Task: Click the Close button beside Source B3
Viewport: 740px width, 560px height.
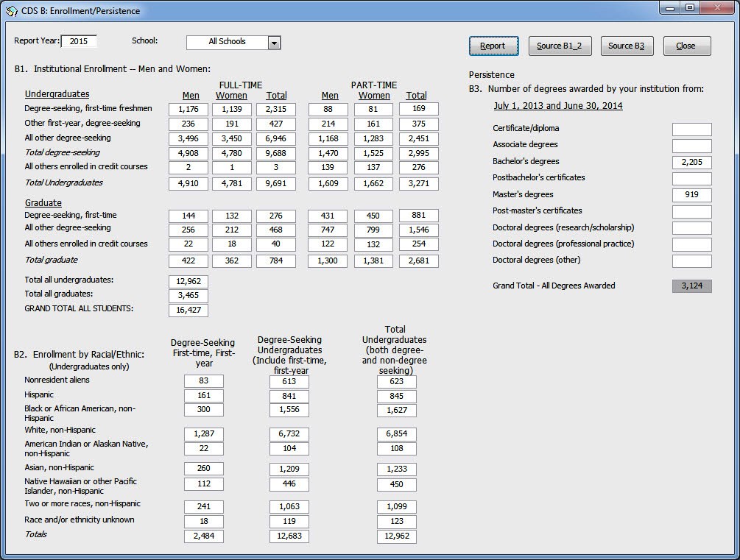Action: [687, 46]
